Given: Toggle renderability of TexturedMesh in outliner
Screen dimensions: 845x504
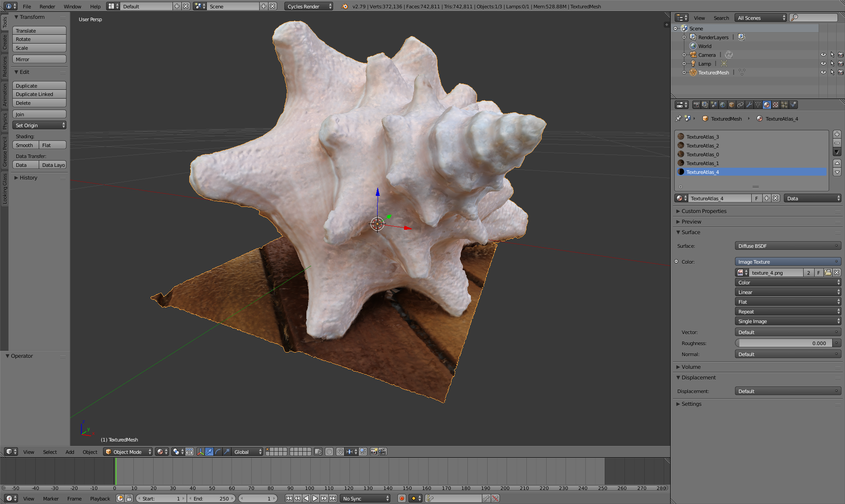Looking at the screenshot, I should (841, 72).
